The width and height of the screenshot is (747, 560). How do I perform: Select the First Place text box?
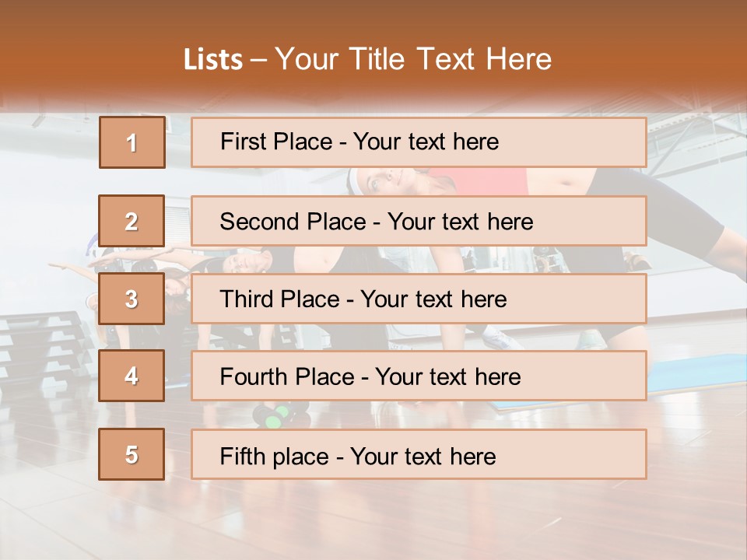[x=419, y=142]
